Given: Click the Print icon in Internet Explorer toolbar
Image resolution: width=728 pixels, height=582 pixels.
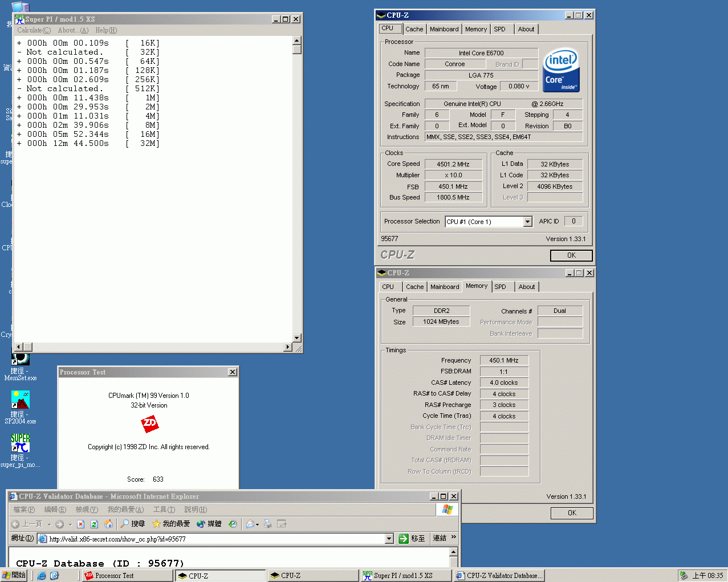Looking at the screenshot, I should click(x=268, y=524).
